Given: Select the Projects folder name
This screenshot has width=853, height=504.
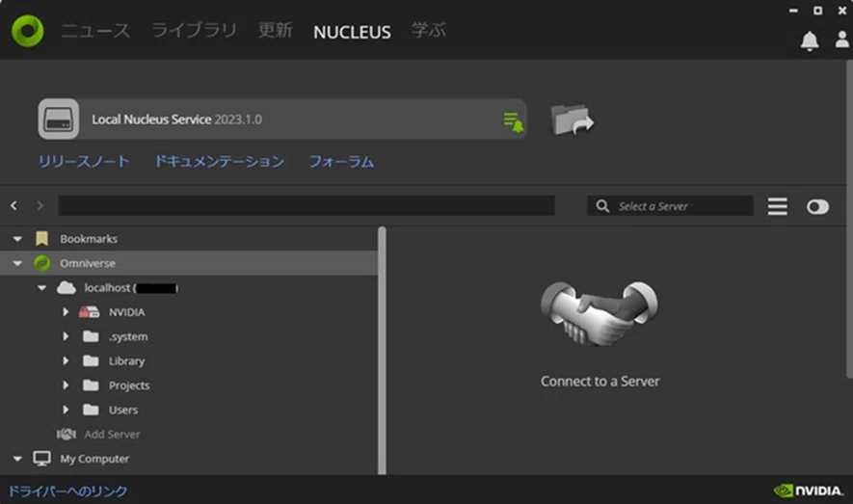Looking at the screenshot, I should [129, 385].
